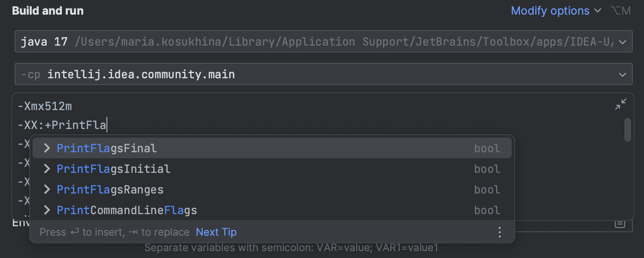Select the PrintFlagsInitial completion entry

113,169
